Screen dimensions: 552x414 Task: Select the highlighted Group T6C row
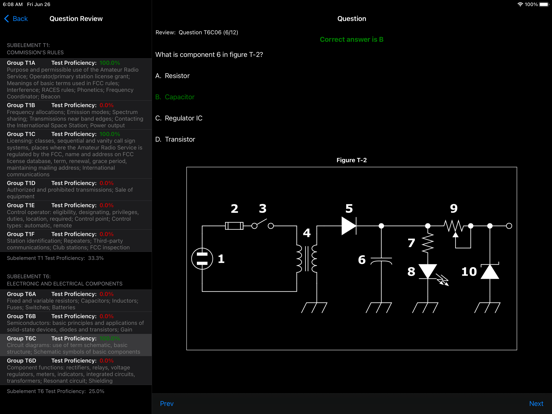point(76,345)
